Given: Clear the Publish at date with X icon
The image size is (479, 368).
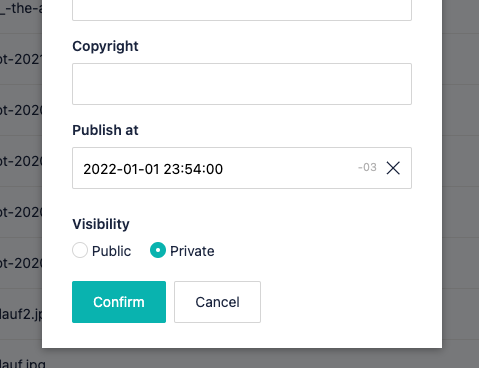Looking at the screenshot, I should point(393,168).
